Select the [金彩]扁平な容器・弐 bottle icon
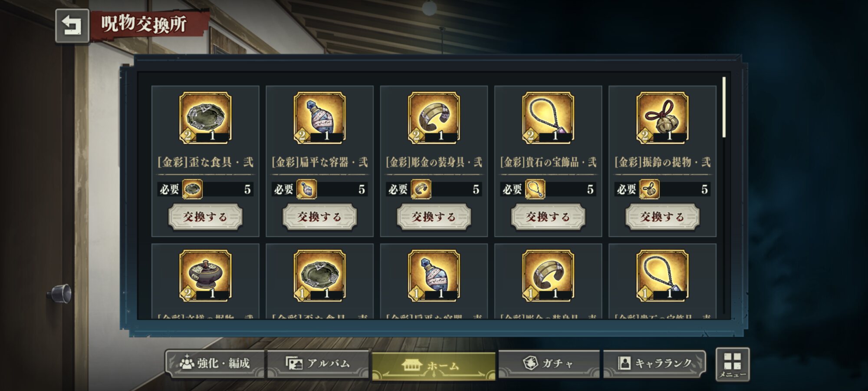This screenshot has height=391, width=868. [319, 117]
